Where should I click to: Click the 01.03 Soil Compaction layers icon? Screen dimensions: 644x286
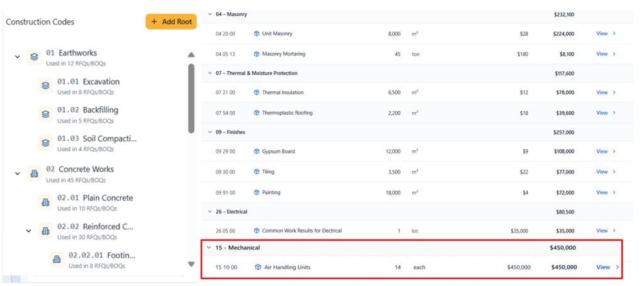[45, 143]
